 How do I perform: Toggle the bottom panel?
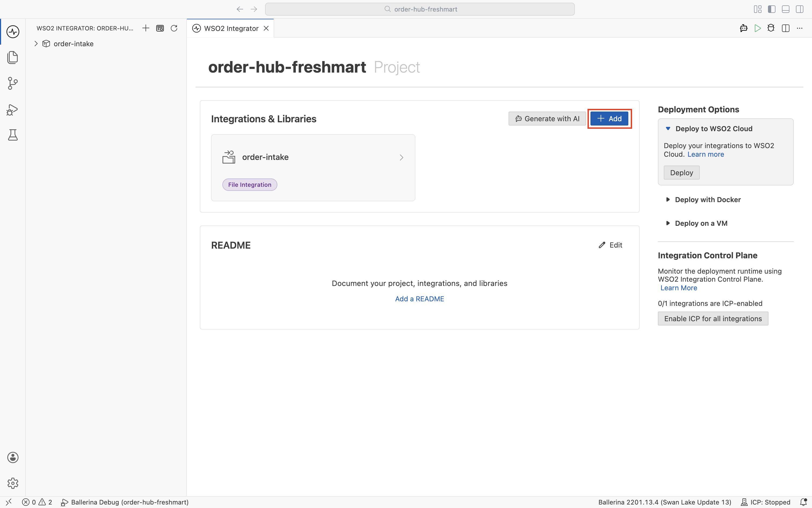[785, 9]
